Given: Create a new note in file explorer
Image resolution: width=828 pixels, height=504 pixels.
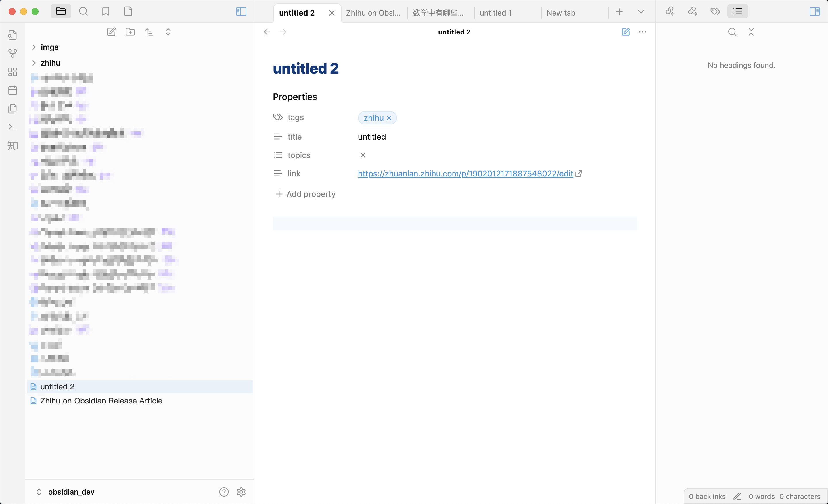Looking at the screenshot, I should coord(111,32).
